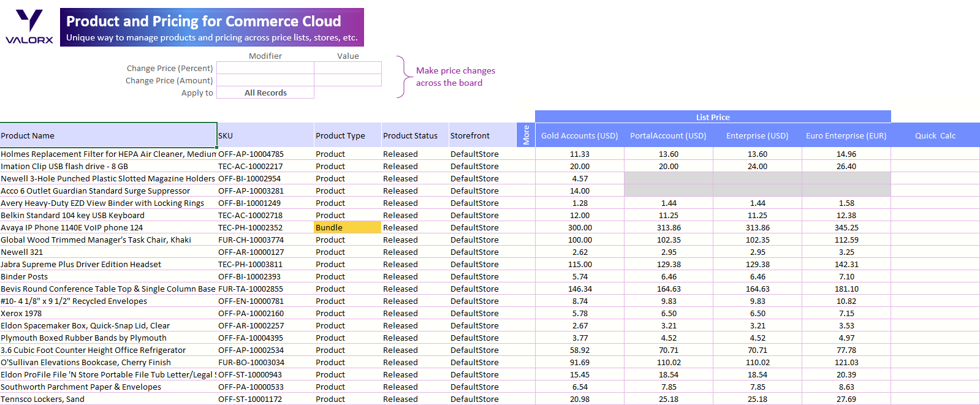This screenshot has width=980, height=405.
Task: Select the Gold Accounts price 14.00
Action: [x=580, y=191]
